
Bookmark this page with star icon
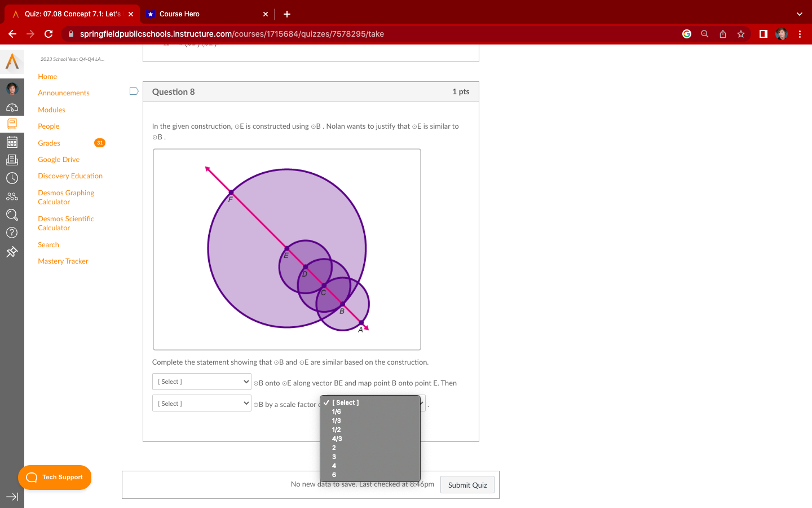point(741,34)
